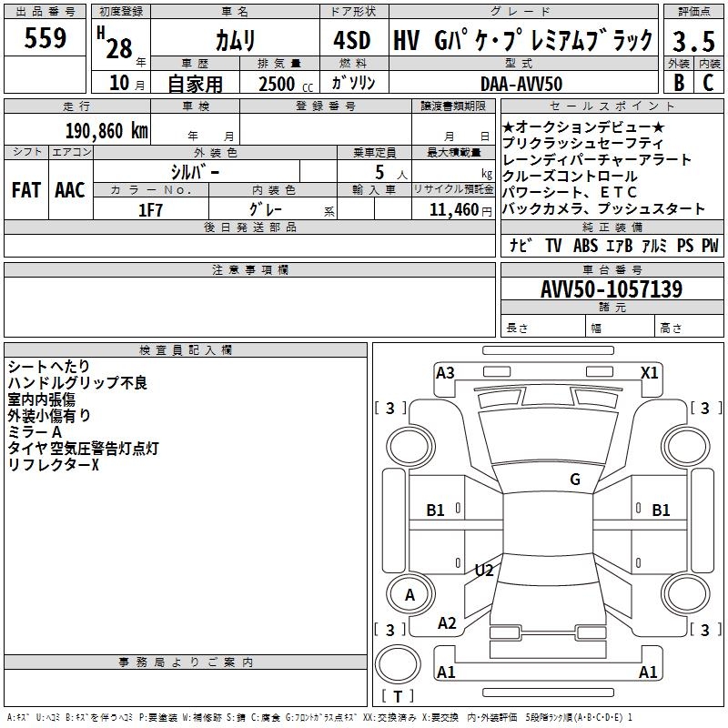Click the vehicle history value 自家用
Viewport: 728px width, 728px height.
195,84
